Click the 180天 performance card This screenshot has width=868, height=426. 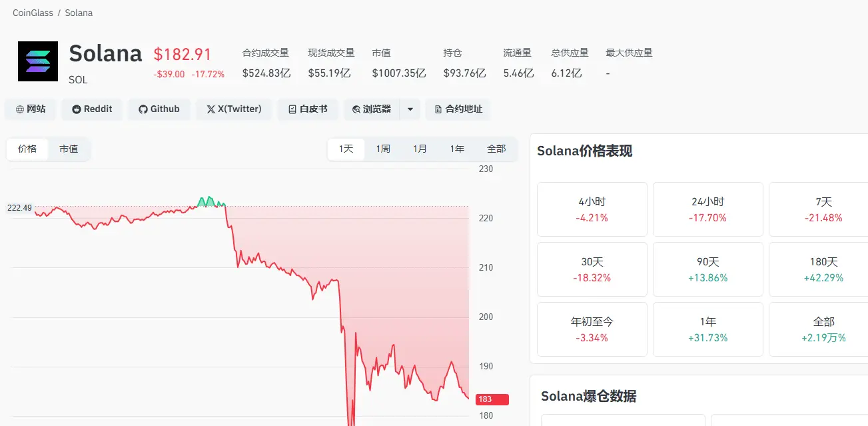(820, 269)
